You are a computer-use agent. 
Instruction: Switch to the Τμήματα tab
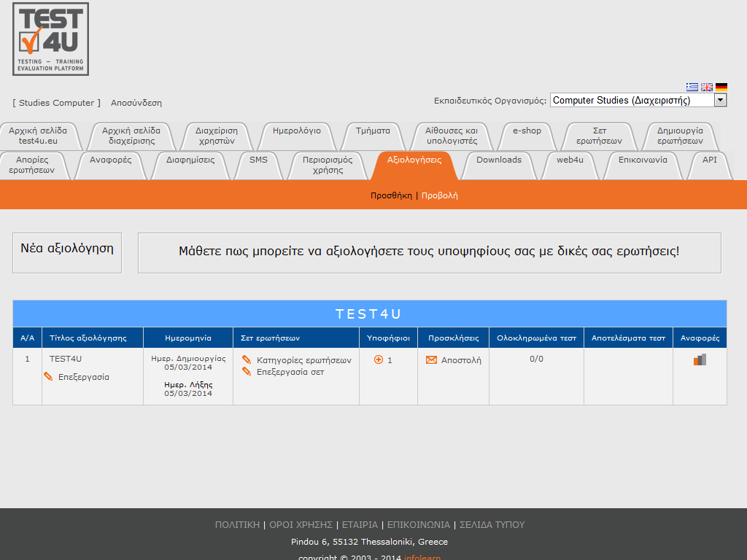point(373,136)
